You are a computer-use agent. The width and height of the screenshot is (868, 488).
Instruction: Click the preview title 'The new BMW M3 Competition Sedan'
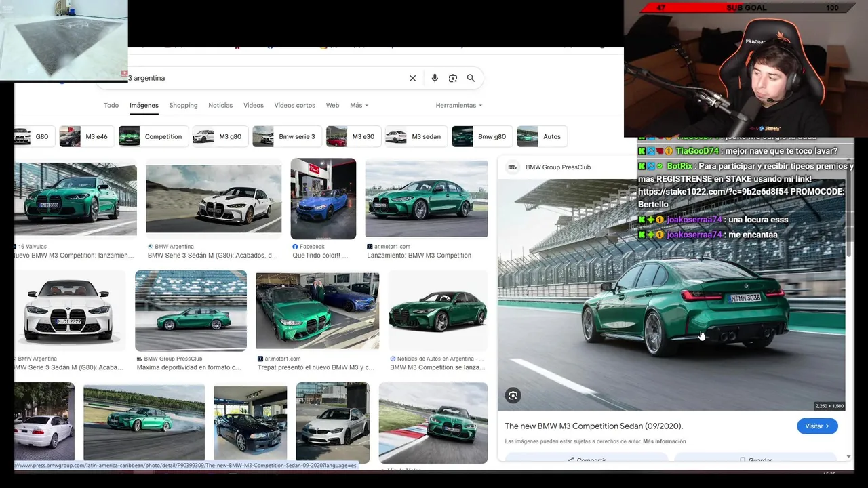(x=593, y=426)
